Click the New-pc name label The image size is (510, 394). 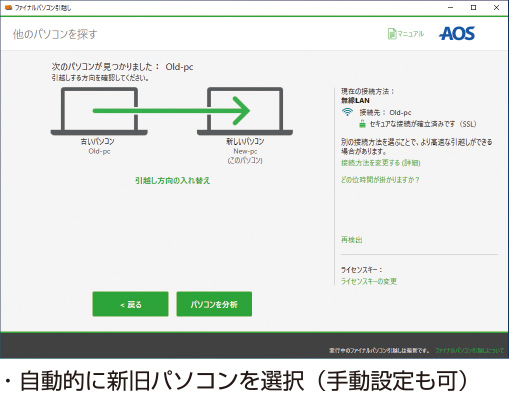point(245,151)
